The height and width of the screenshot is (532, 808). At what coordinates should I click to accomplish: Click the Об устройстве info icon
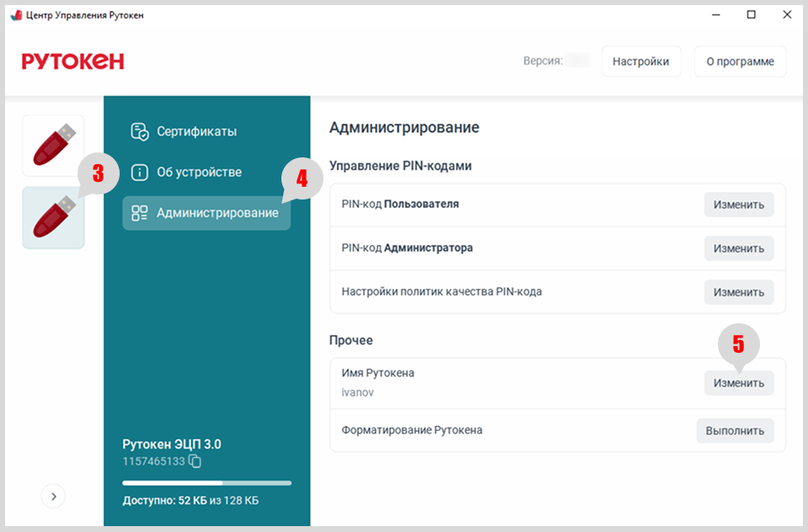point(140,172)
